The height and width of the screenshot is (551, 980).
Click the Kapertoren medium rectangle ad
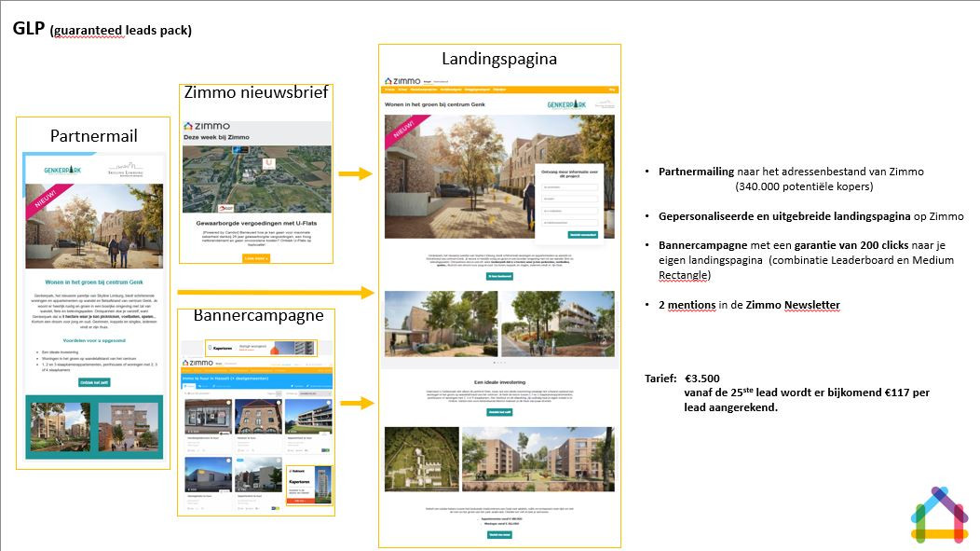point(309,485)
